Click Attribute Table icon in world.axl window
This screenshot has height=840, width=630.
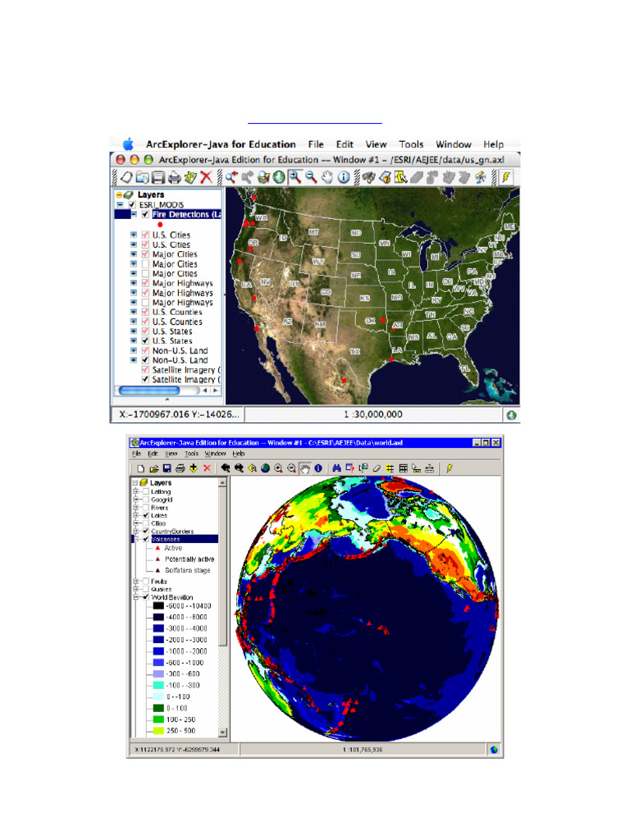tap(404, 468)
